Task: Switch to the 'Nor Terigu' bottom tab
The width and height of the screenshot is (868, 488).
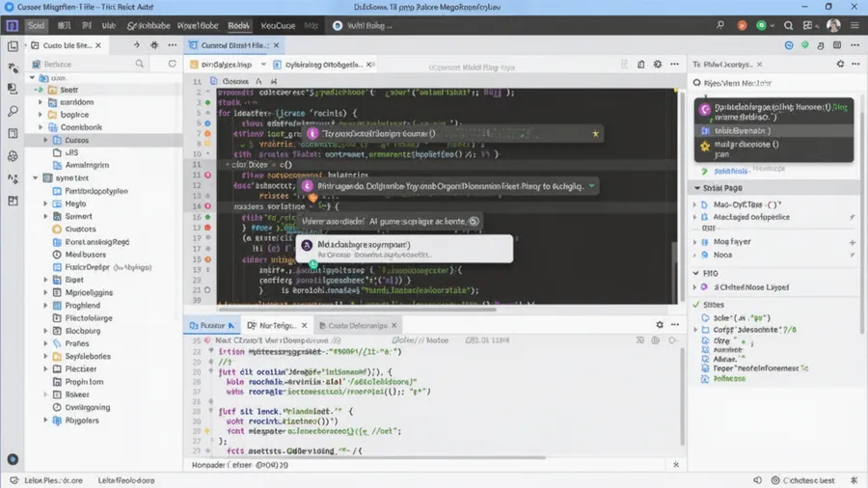Action: click(278, 325)
